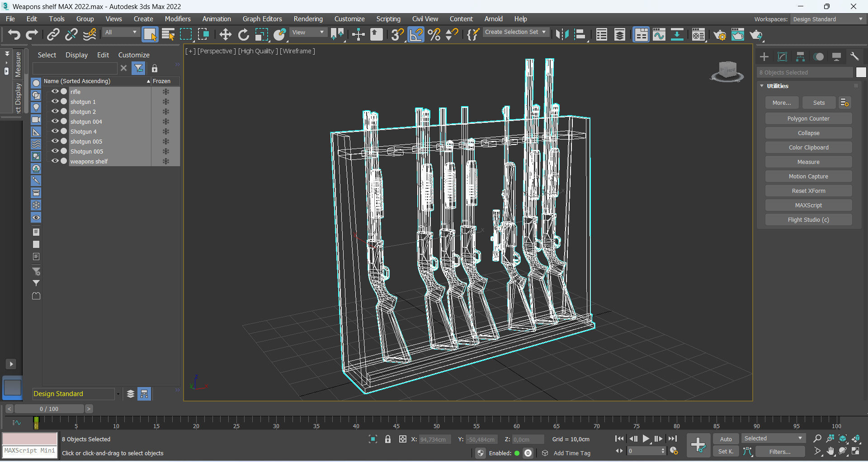
Task: Open the Rendering menu
Action: pyautogui.click(x=308, y=19)
